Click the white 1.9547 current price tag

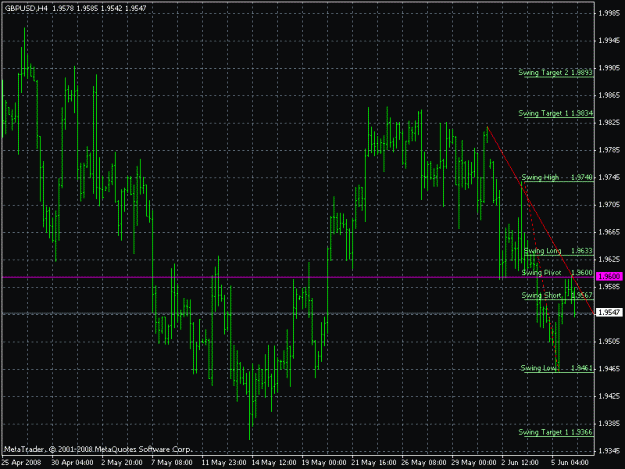click(x=609, y=312)
